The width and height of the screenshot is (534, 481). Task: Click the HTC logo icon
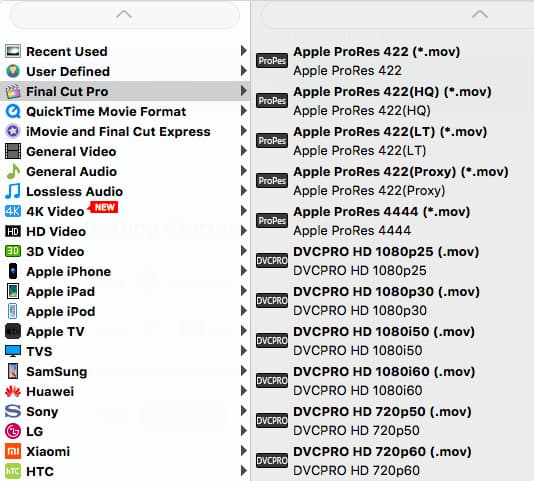point(13,471)
